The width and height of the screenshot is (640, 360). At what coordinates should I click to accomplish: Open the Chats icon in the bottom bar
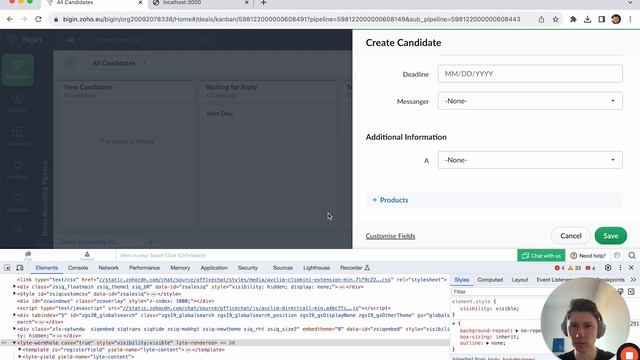point(28,256)
